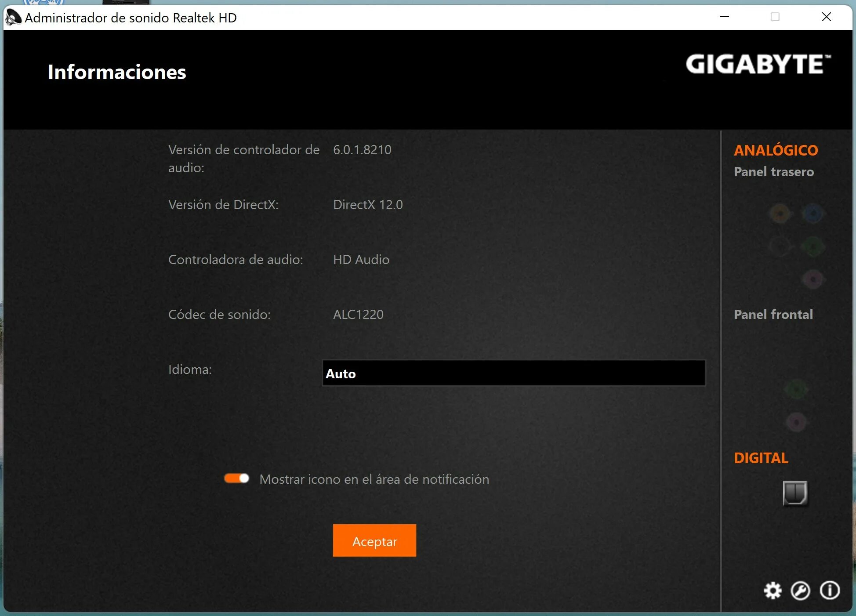856x616 pixels.
Task: Click the gear settings icon
Action: pos(773,591)
